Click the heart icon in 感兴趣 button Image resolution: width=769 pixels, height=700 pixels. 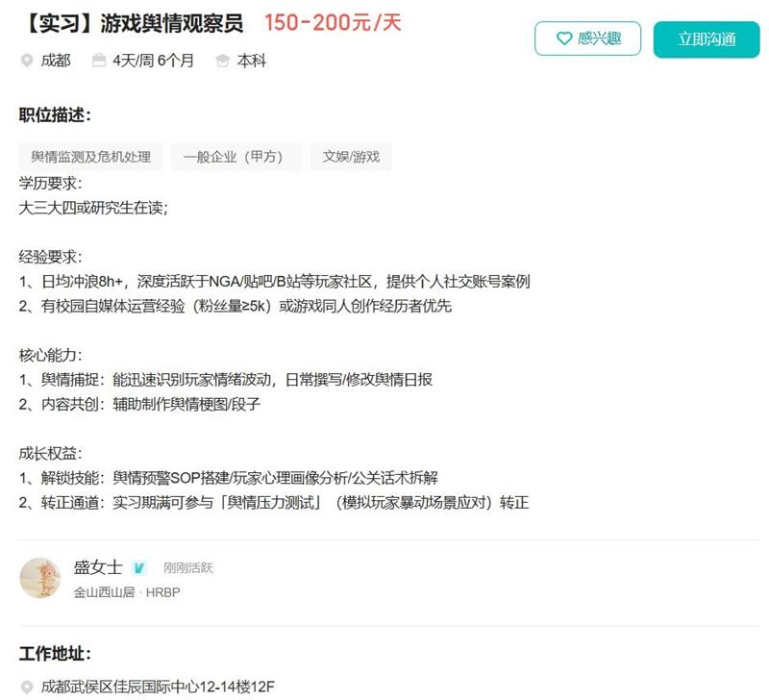pyautogui.click(x=564, y=38)
